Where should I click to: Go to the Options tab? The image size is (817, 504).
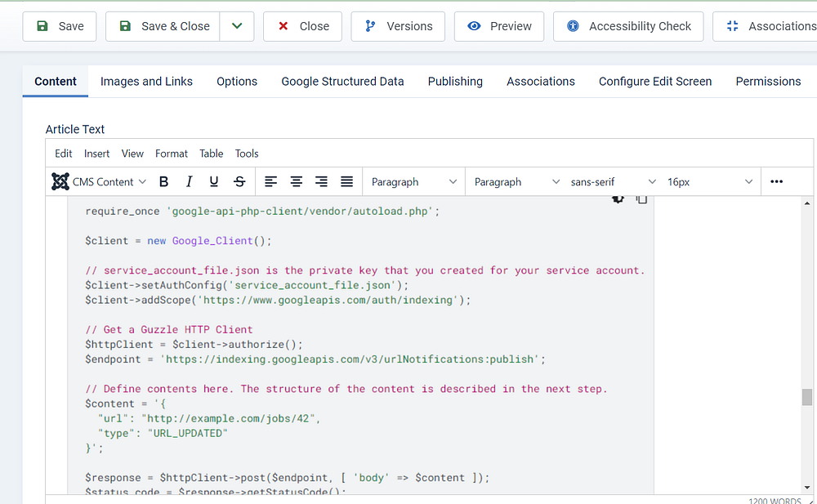pyautogui.click(x=237, y=82)
